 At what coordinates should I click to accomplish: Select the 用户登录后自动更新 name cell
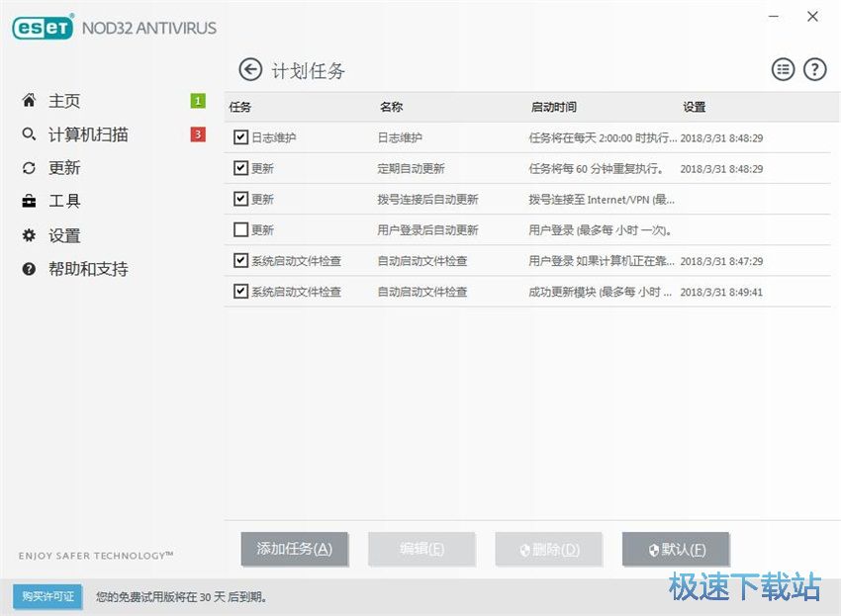point(427,230)
